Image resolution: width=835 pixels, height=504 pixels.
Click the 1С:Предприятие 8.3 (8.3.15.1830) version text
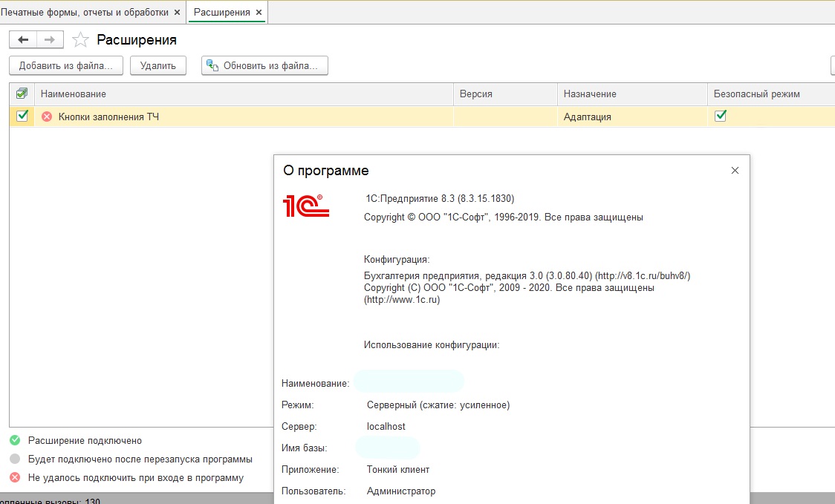440,198
